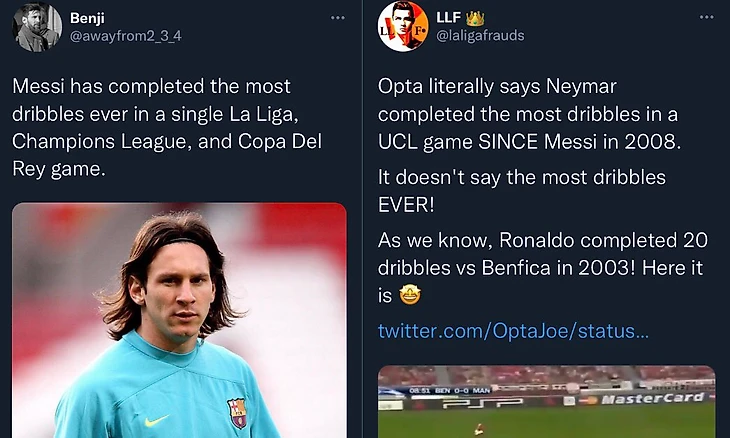This screenshot has width=730, height=438.
Task: Open the Benji display name link
Action: (87, 18)
